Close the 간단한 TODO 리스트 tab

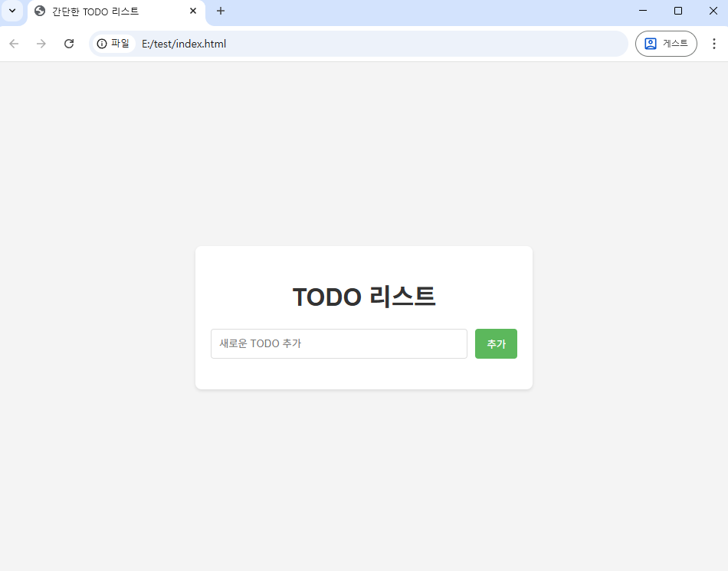tap(193, 11)
